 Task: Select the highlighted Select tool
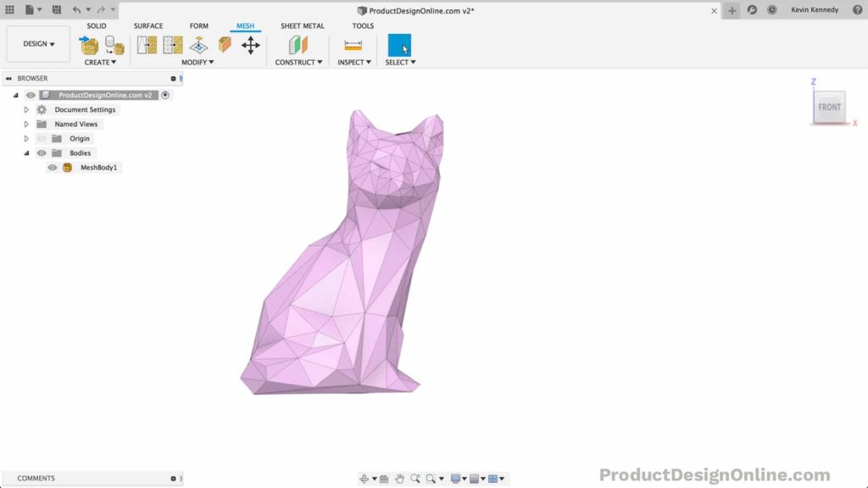click(x=398, y=43)
